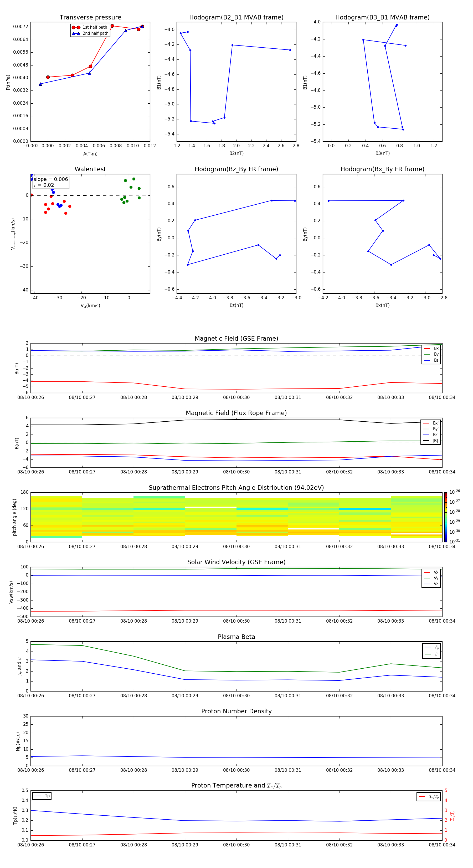
Task: Click the 'VA(km/s)' x-axis label of WalenTest
Action: (x=90, y=306)
